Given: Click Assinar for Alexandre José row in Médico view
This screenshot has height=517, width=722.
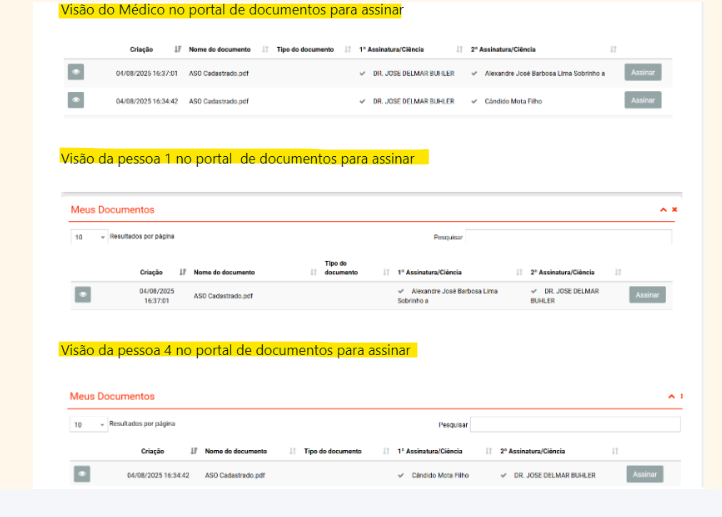Looking at the screenshot, I should coord(643,72).
